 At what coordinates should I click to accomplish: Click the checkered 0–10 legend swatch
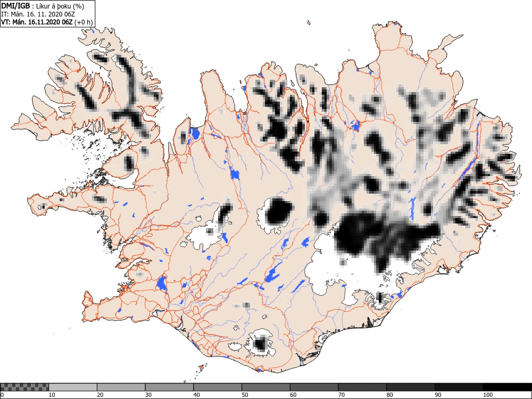[24, 387]
